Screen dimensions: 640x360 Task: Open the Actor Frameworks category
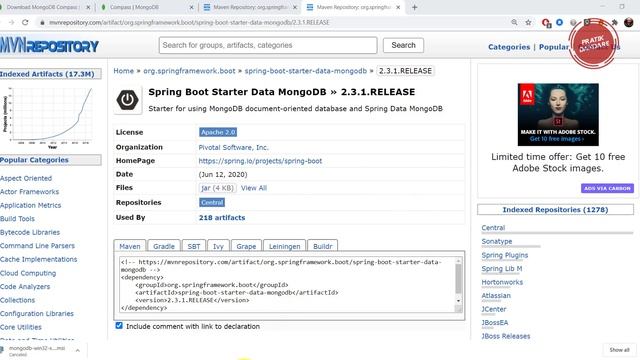[x=29, y=192]
